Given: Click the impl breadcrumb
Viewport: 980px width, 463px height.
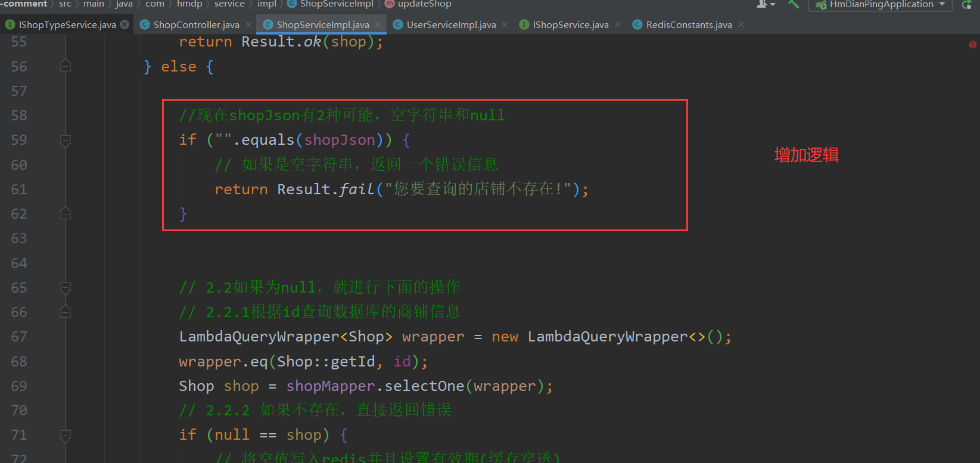Looking at the screenshot, I should [267, 4].
